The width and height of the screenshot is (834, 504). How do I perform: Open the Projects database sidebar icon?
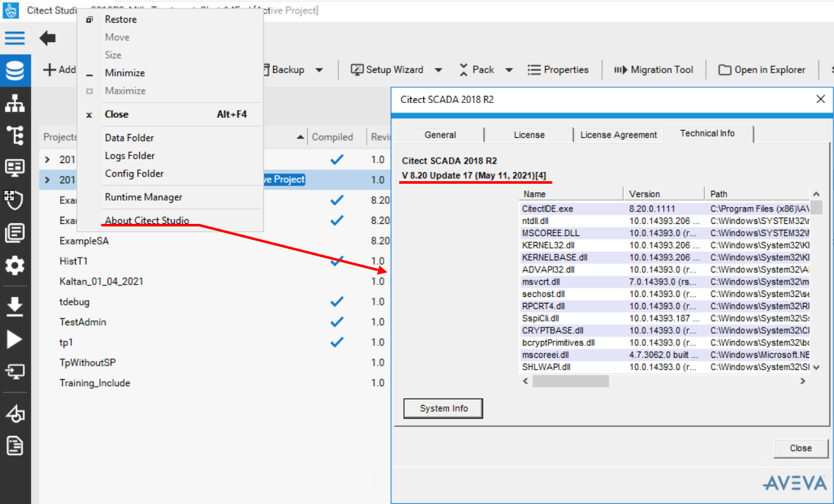15,71
